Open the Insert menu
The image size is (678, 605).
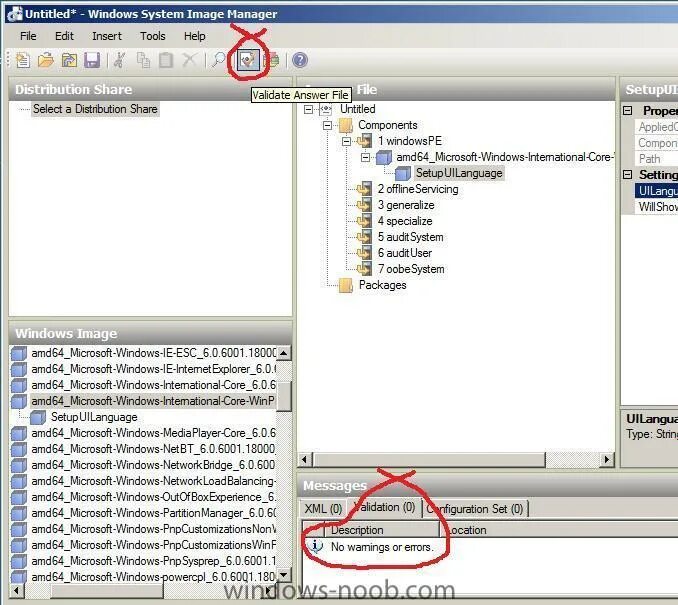[x=107, y=36]
